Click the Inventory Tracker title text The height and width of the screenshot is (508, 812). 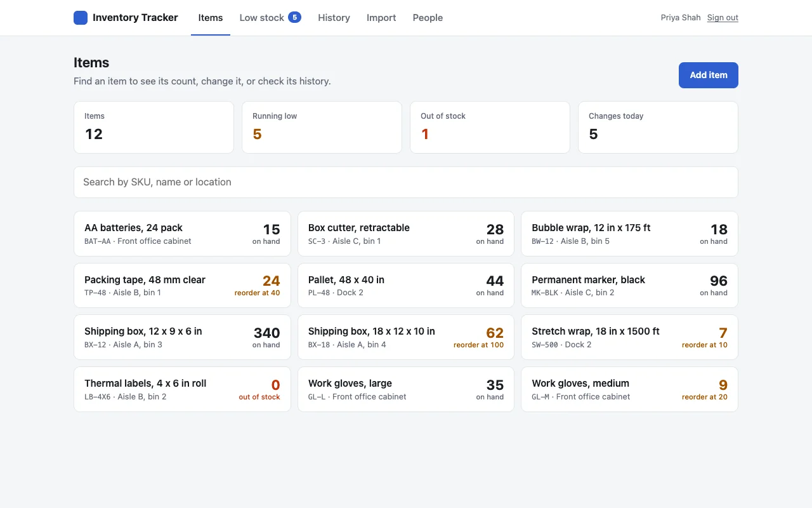pos(135,18)
